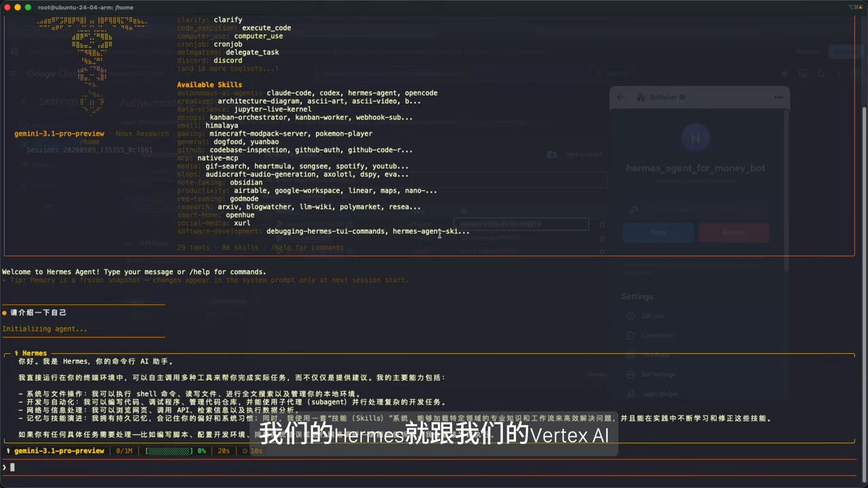Click the 'Available Skills' heading
Image resolution: width=868 pixels, height=488 pixels.
click(210, 85)
